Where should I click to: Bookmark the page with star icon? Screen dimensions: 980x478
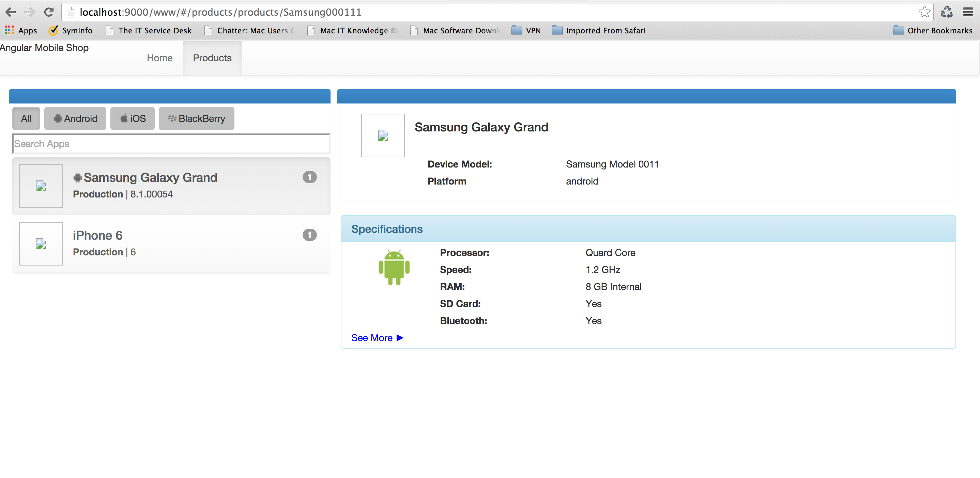click(x=924, y=12)
